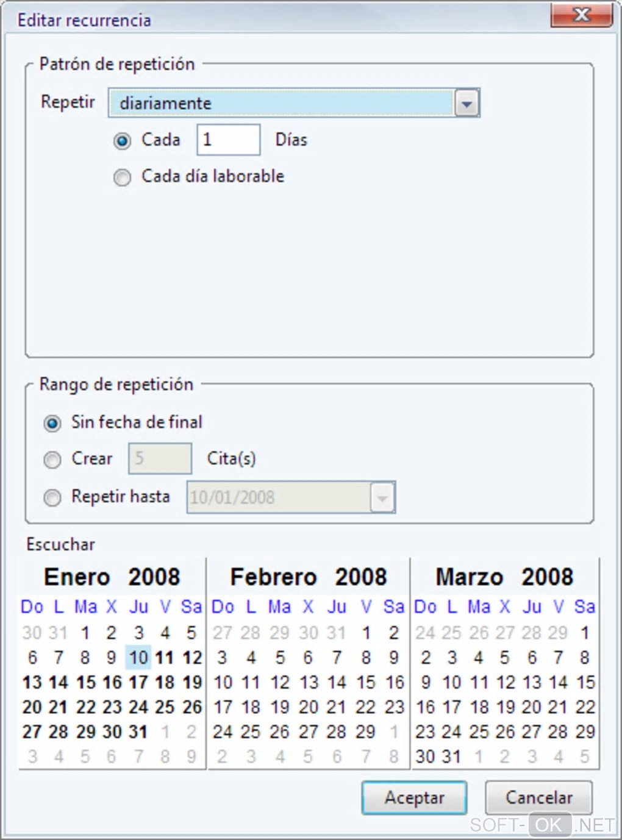Select 'Cada día laborable' option

pos(123,177)
